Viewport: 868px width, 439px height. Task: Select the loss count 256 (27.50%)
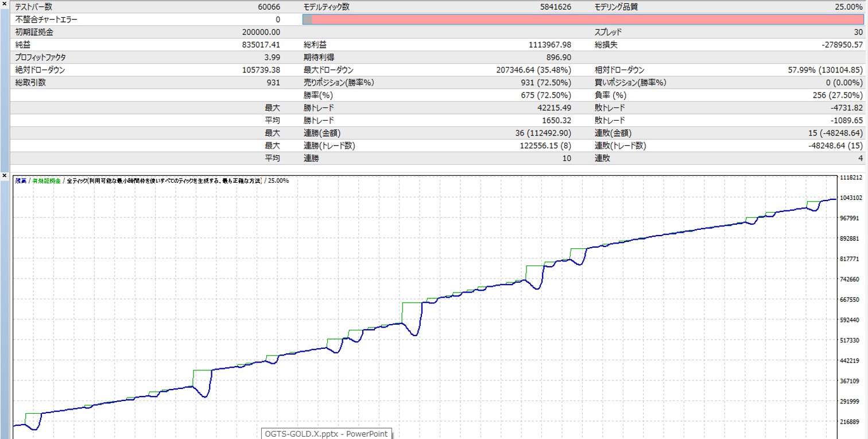tap(838, 95)
